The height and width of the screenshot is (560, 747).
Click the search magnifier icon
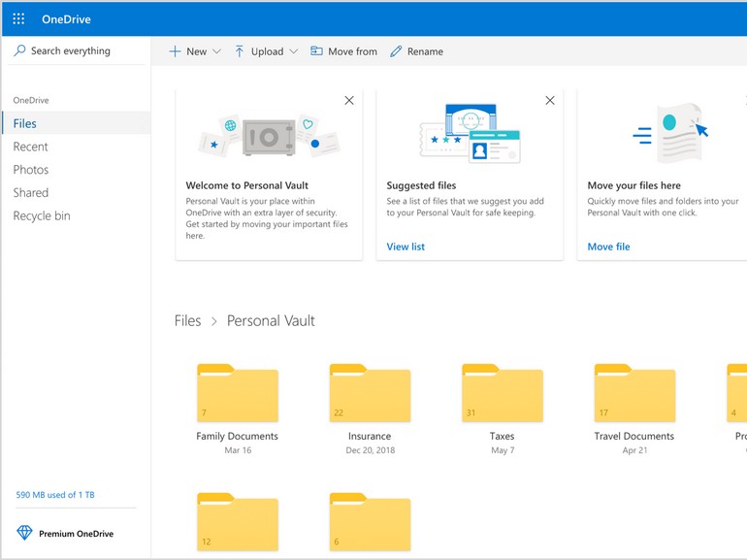(x=19, y=50)
